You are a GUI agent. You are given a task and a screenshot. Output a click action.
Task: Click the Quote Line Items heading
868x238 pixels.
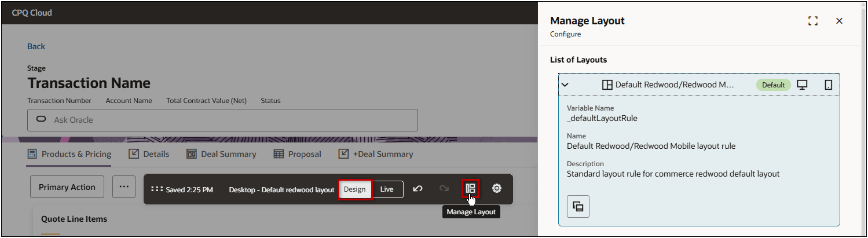[74, 219]
